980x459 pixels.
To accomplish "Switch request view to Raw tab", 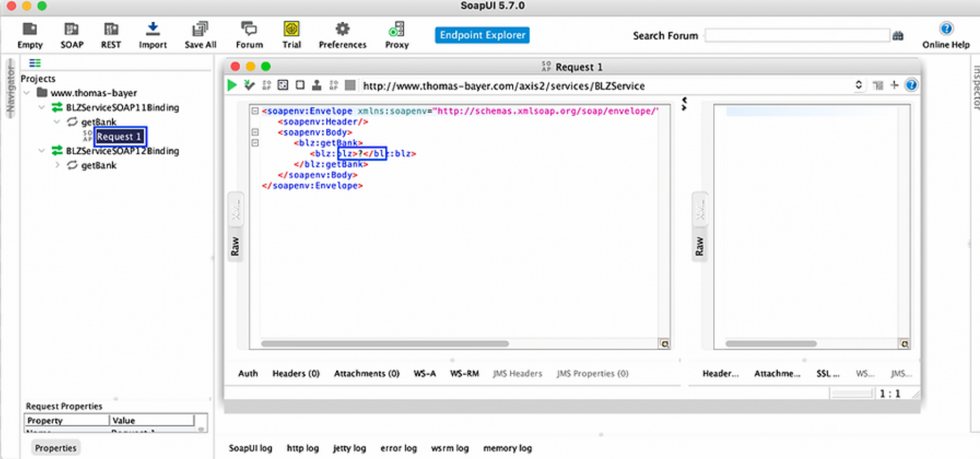I will pyautogui.click(x=235, y=246).
